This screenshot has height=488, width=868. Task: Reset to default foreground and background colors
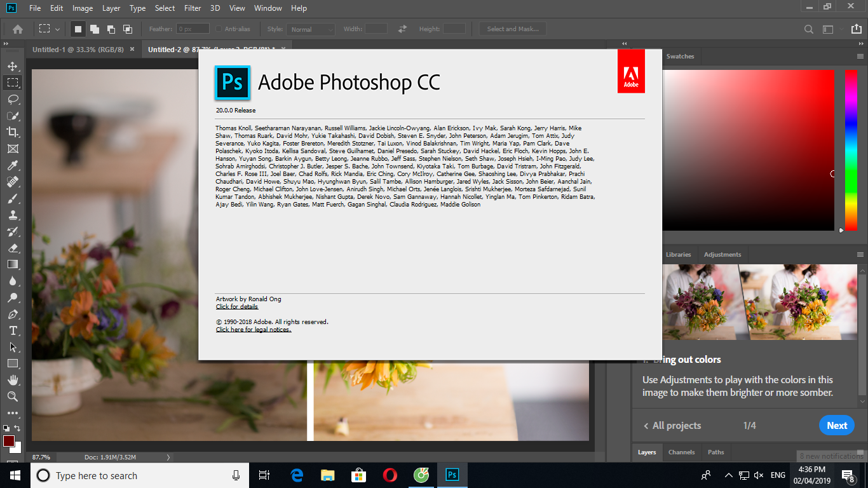tap(6, 428)
